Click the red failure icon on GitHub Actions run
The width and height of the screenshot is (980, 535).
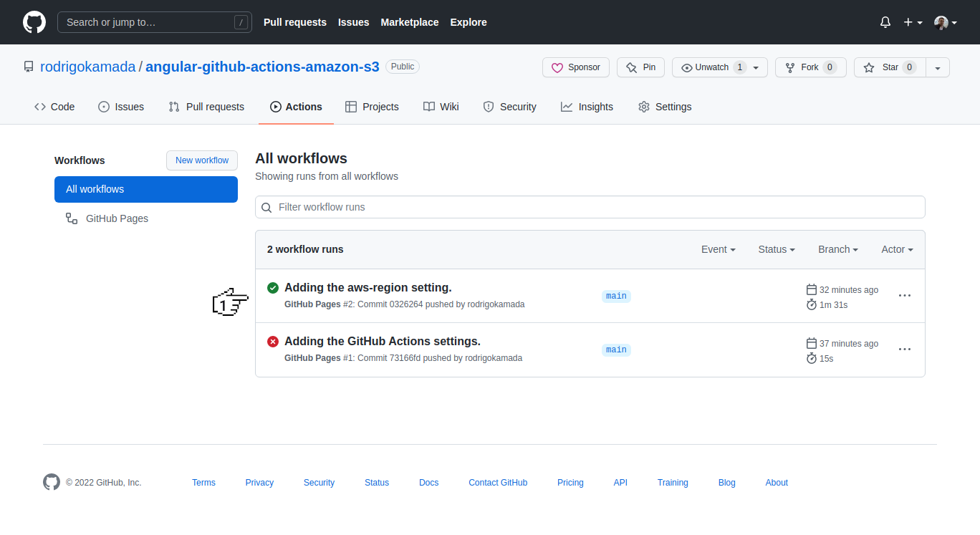(x=273, y=341)
